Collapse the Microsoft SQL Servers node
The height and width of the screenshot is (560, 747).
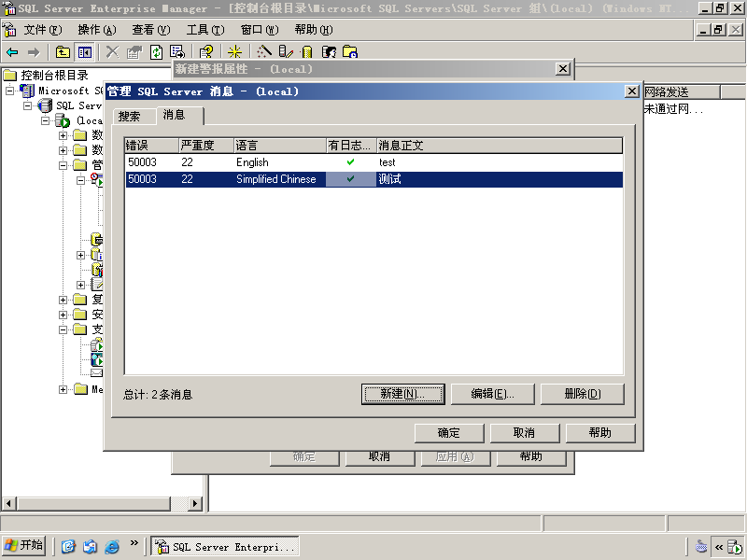coord(10,91)
